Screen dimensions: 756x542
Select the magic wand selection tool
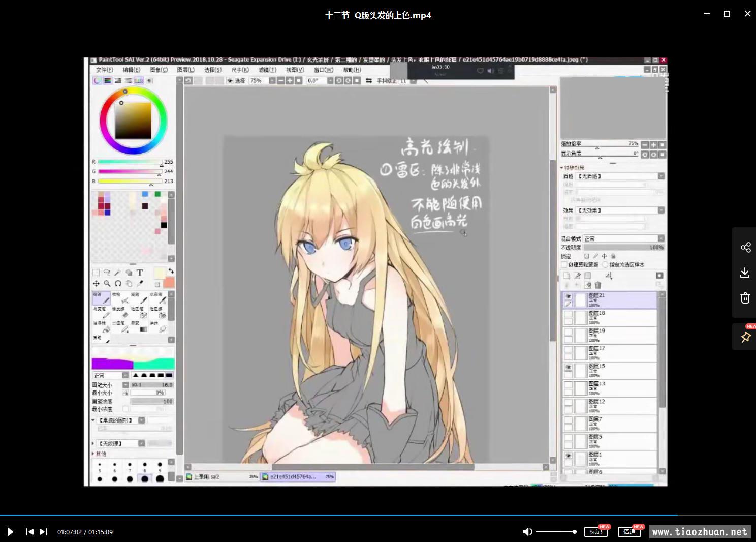point(118,273)
